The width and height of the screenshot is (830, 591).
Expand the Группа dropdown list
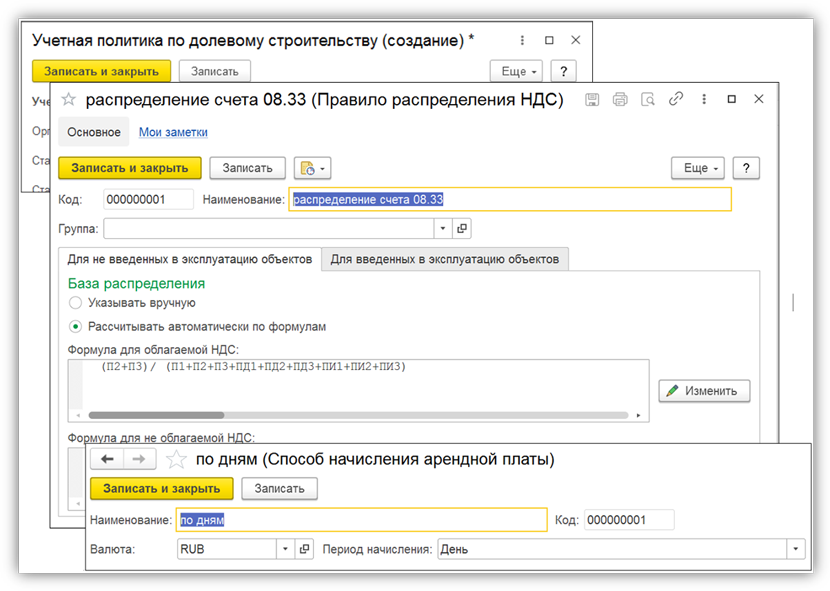[x=443, y=229]
